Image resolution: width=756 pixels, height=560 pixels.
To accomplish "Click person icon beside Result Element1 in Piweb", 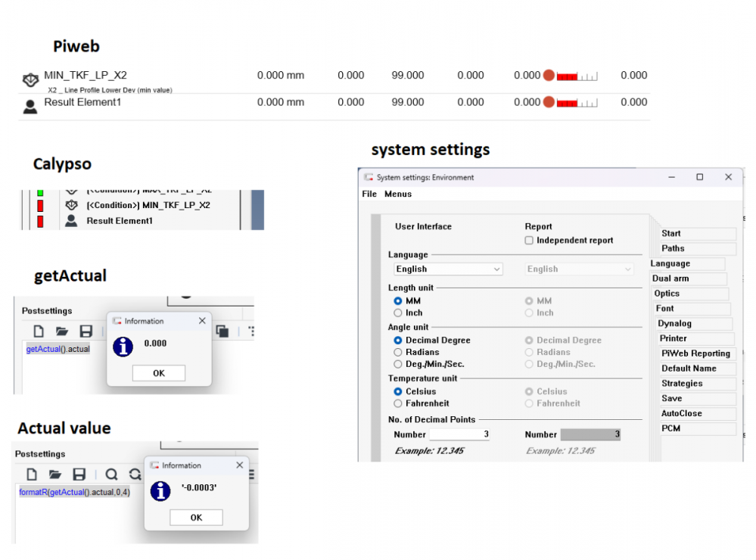I will pos(30,106).
